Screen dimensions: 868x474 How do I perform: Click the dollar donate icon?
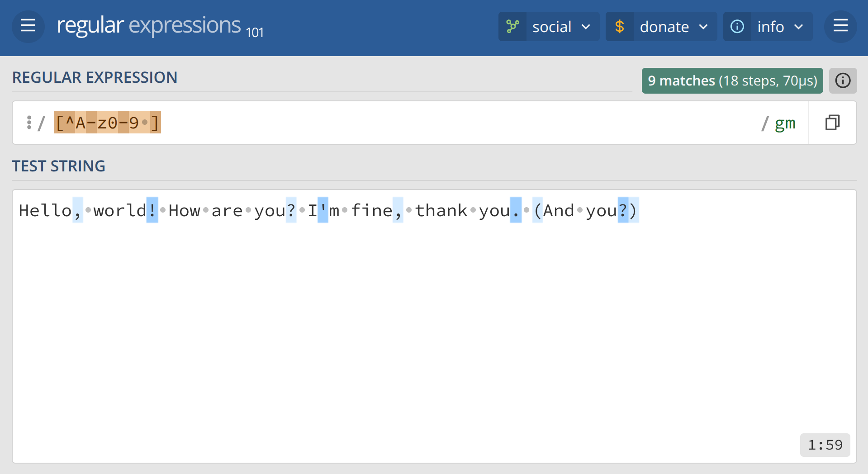coord(620,27)
